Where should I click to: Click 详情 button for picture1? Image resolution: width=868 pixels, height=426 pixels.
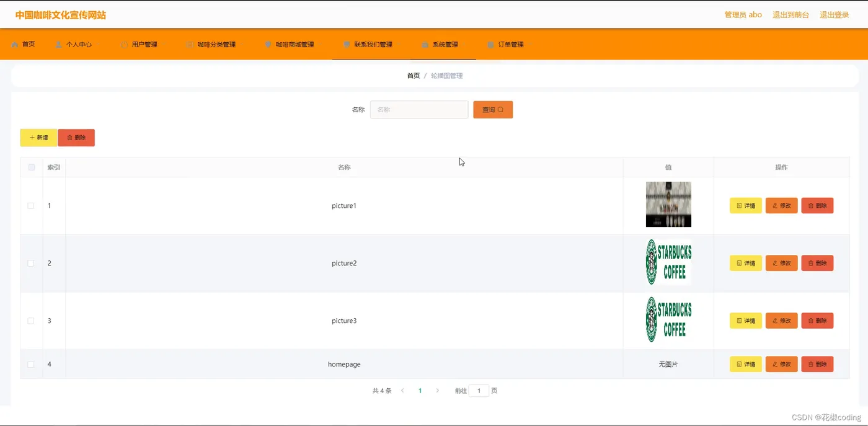pyautogui.click(x=746, y=206)
